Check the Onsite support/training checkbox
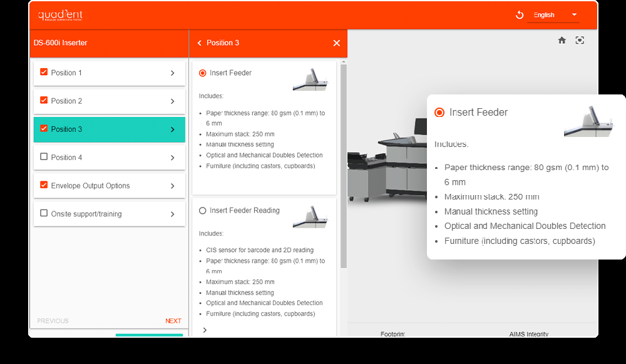 tap(44, 213)
